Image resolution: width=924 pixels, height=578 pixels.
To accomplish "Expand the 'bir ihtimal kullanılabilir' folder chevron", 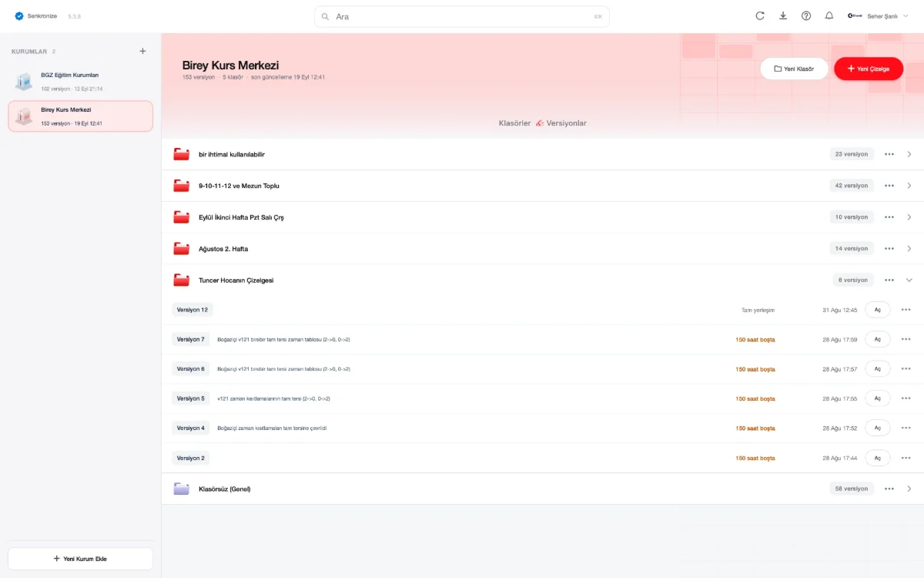I will 909,154.
